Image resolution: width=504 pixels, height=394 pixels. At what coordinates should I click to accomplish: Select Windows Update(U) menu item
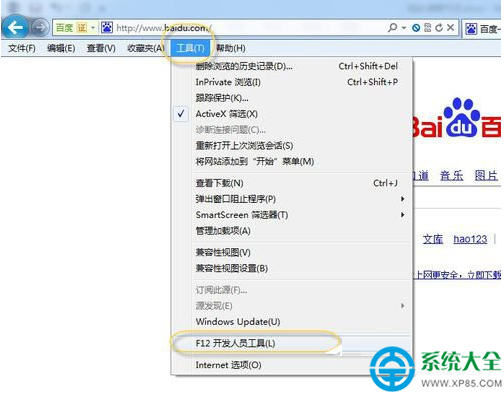[292, 322]
